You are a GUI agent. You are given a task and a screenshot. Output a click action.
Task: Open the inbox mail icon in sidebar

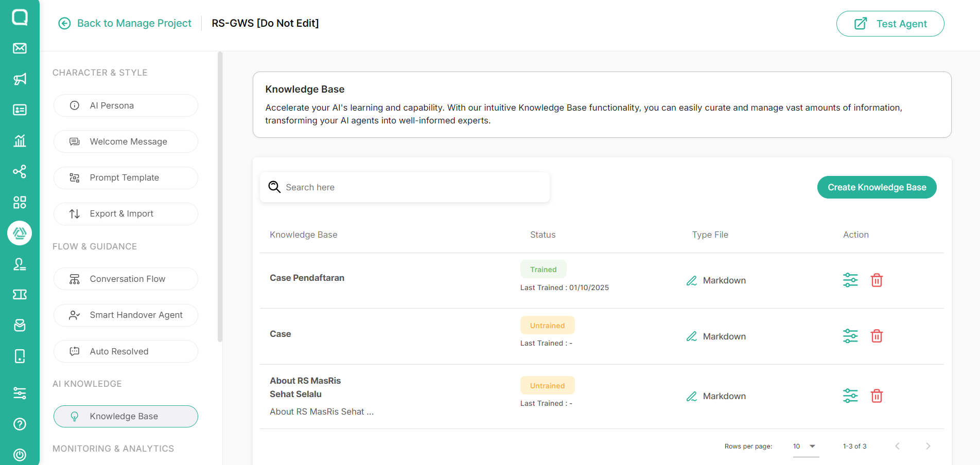point(20,48)
